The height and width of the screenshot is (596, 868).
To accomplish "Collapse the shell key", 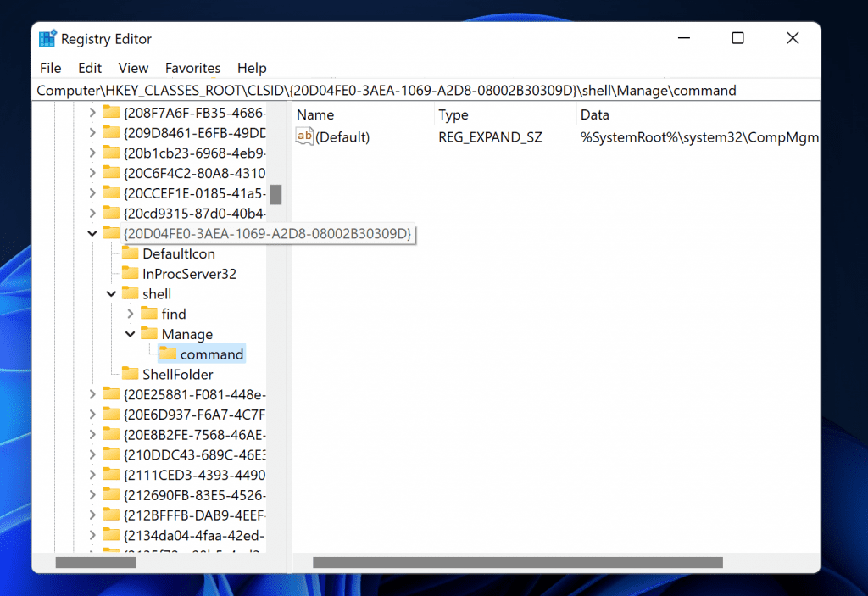I will (111, 293).
